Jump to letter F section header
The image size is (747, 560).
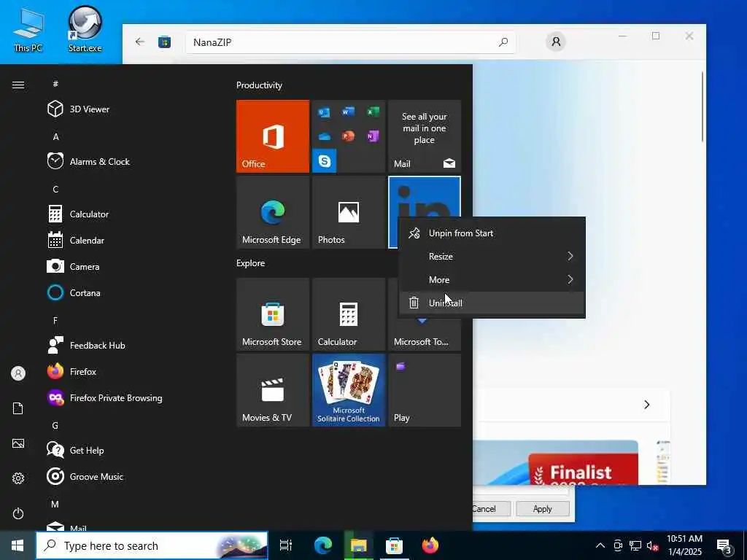[x=55, y=321]
